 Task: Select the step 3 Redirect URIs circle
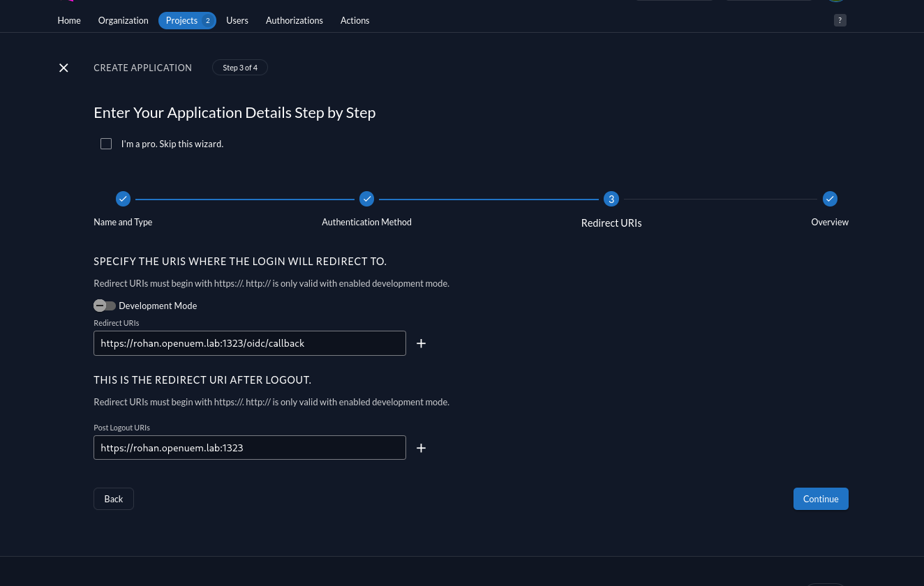pyautogui.click(x=611, y=199)
